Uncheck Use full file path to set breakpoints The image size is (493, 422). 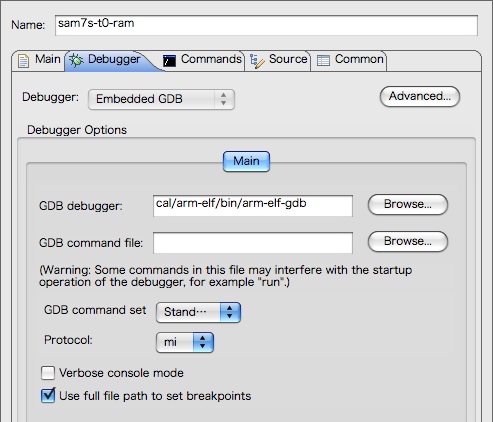[48, 396]
